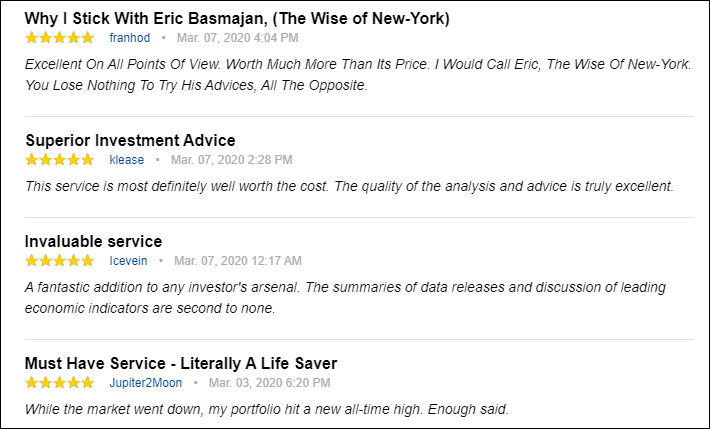Open the franhod user profile link
The image size is (710, 429).
pyautogui.click(x=129, y=38)
